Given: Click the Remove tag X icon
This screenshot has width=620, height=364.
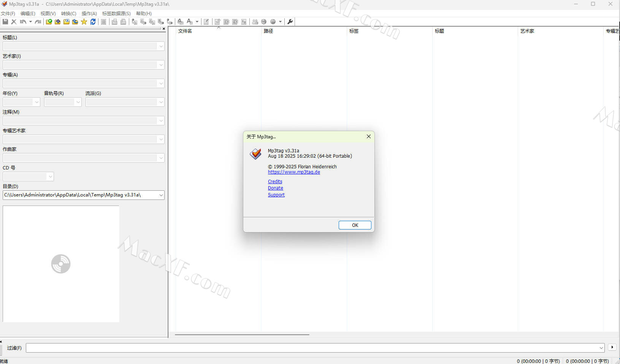Looking at the screenshot, I should tap(14, 22).
